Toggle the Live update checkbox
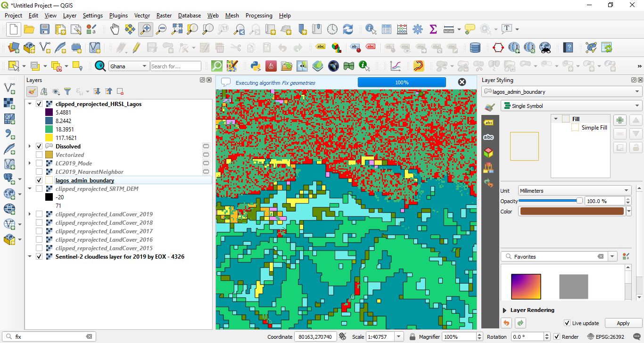Viewport: 644px width, 343px height. (x=567, y=323)
